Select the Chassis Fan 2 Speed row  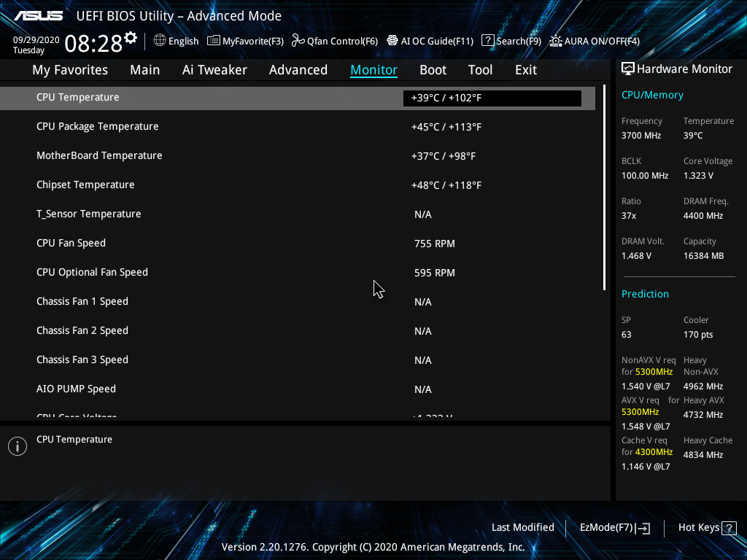coord(298,331)
